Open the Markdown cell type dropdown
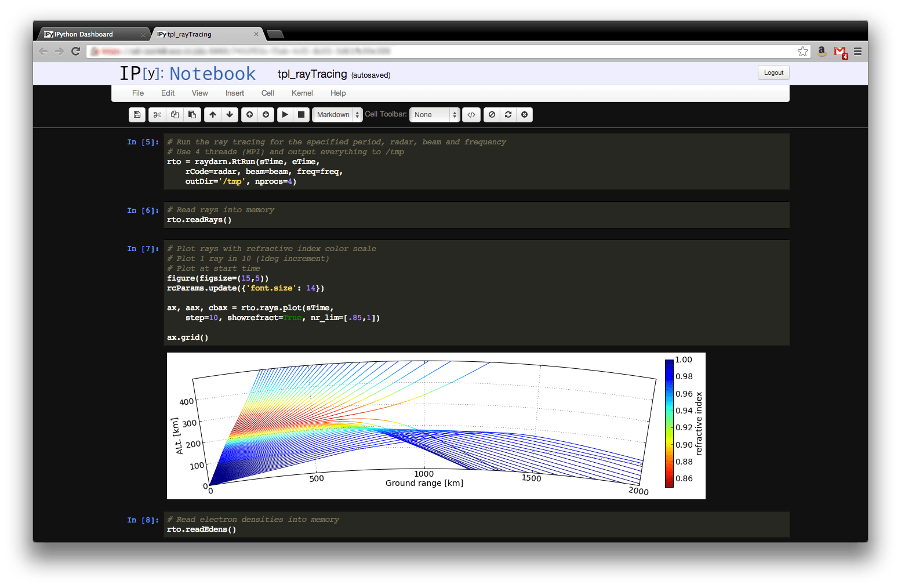 click(337, 114)
